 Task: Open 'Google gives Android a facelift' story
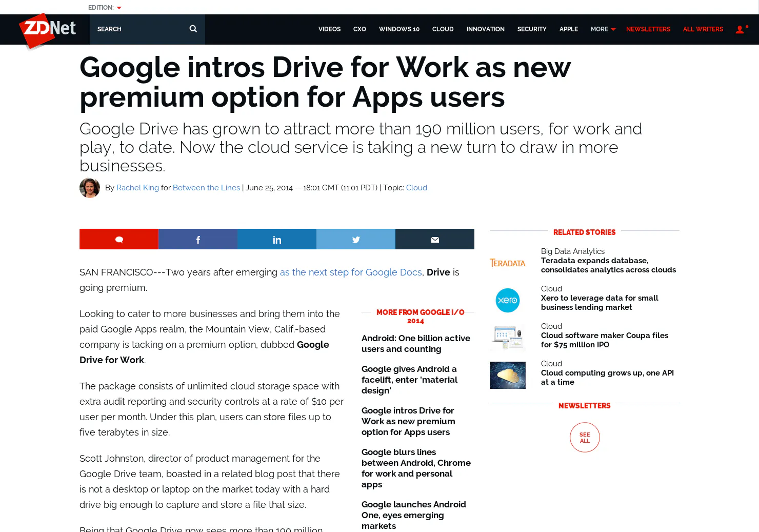(x=409, y=380)
